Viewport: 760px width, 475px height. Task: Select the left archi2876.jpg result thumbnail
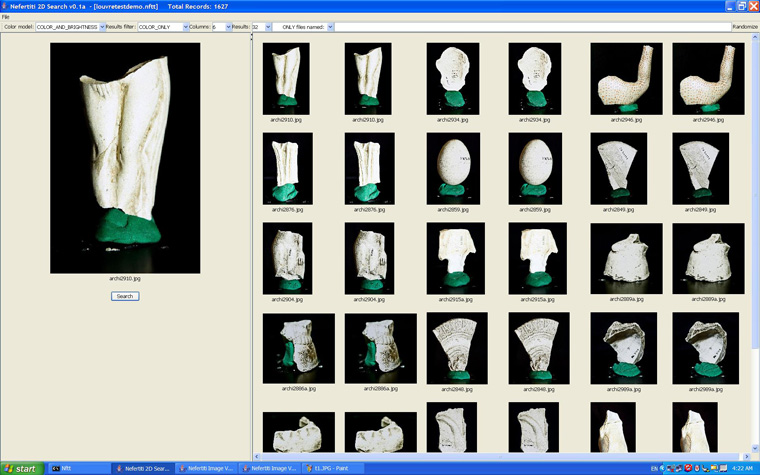coord(287,169)
